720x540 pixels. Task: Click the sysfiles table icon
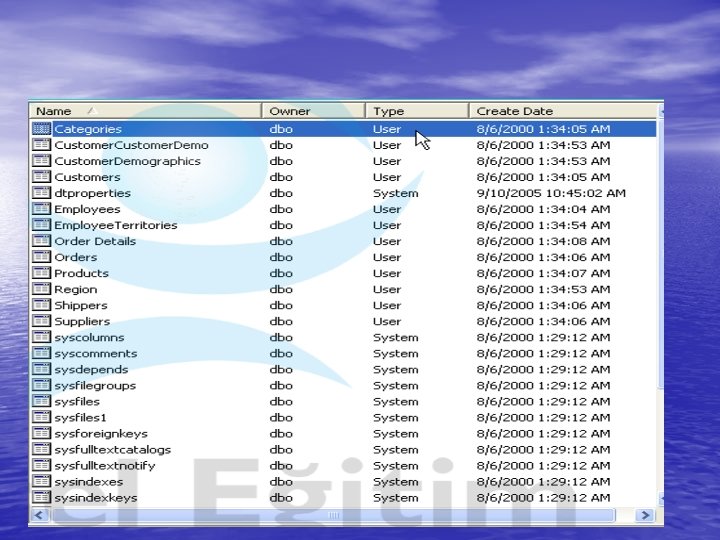pos(41,402)
